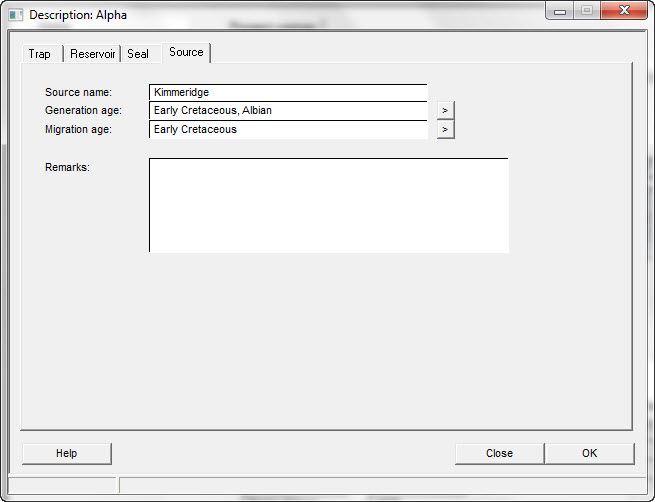Close the window using the red X
The image size is (655, 502).
624,12
